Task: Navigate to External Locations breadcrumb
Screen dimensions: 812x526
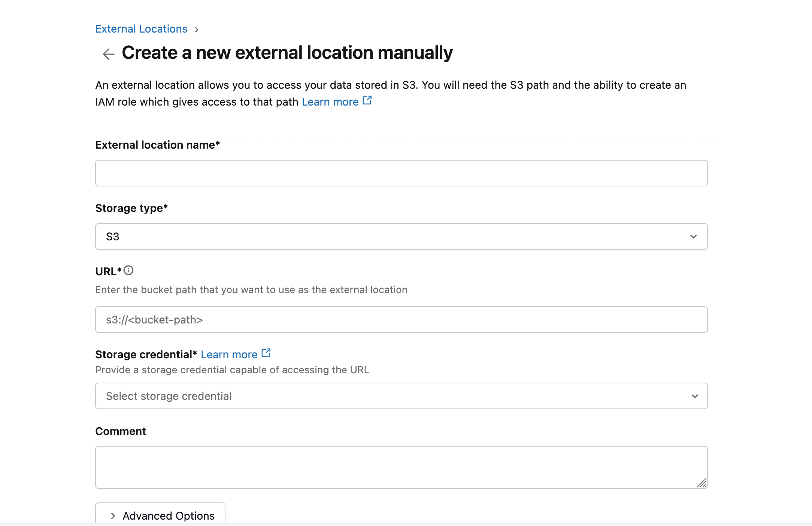Action: [141, 29]
